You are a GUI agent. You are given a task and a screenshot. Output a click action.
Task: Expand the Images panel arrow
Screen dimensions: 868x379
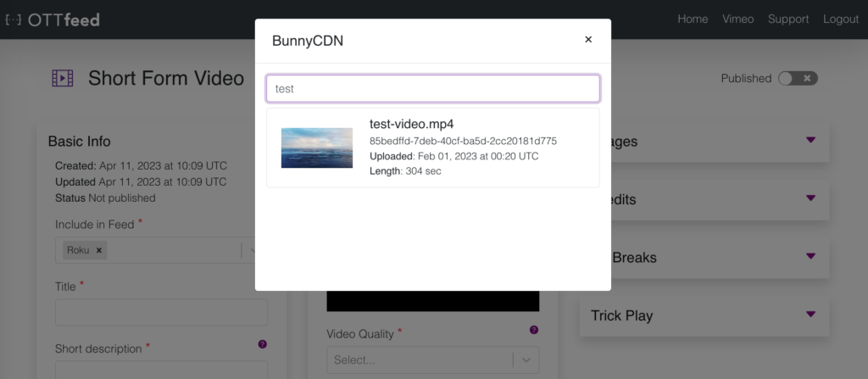(811, 140)
